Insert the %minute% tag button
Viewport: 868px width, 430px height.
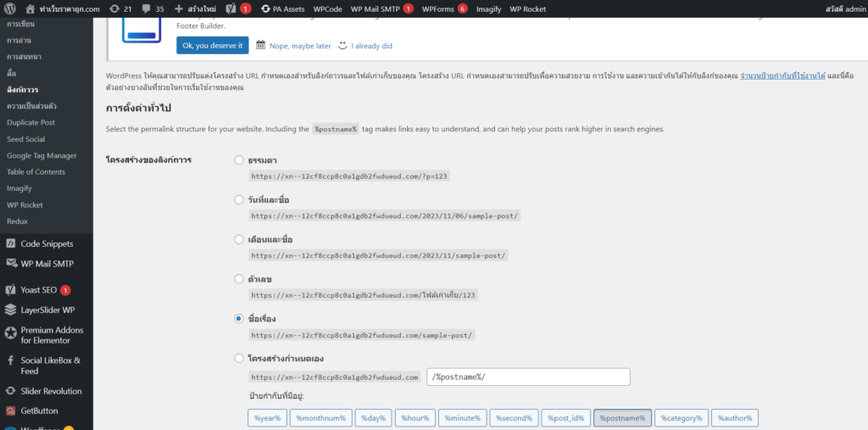tap(463, 418)
